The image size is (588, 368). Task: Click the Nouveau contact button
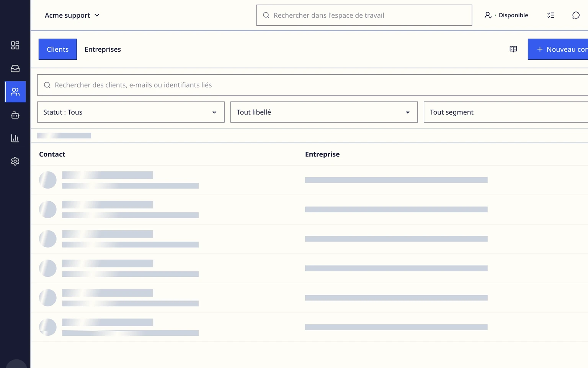(x=558, y=49)
